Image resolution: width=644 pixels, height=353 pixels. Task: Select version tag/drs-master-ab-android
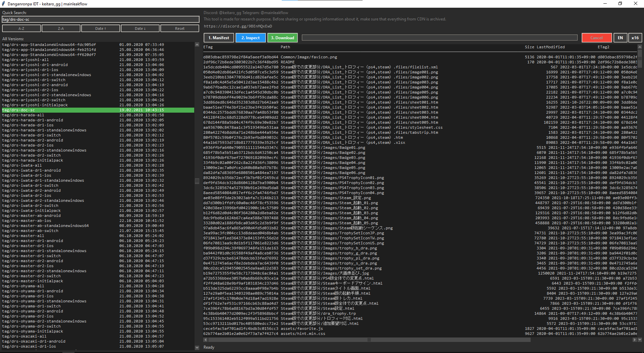coord(98,216)
